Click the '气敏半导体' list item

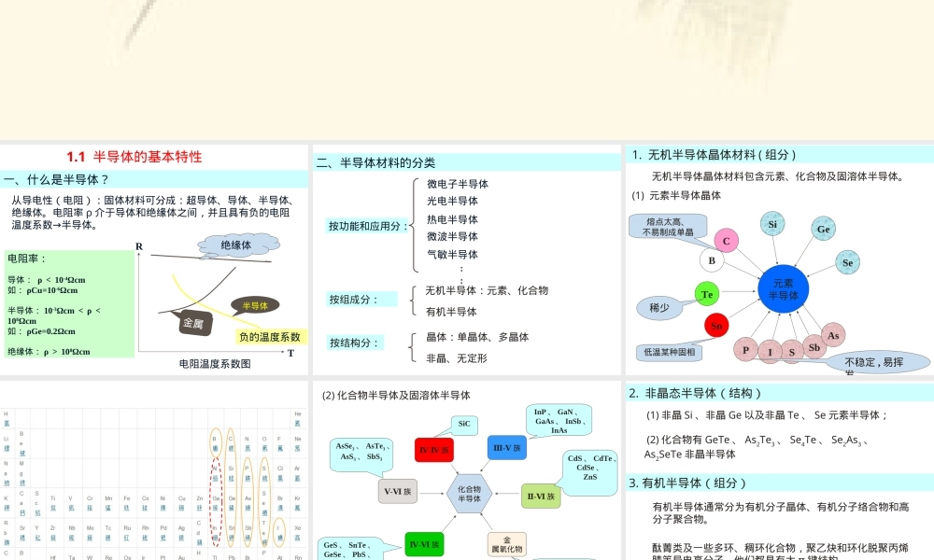(452, 255)
